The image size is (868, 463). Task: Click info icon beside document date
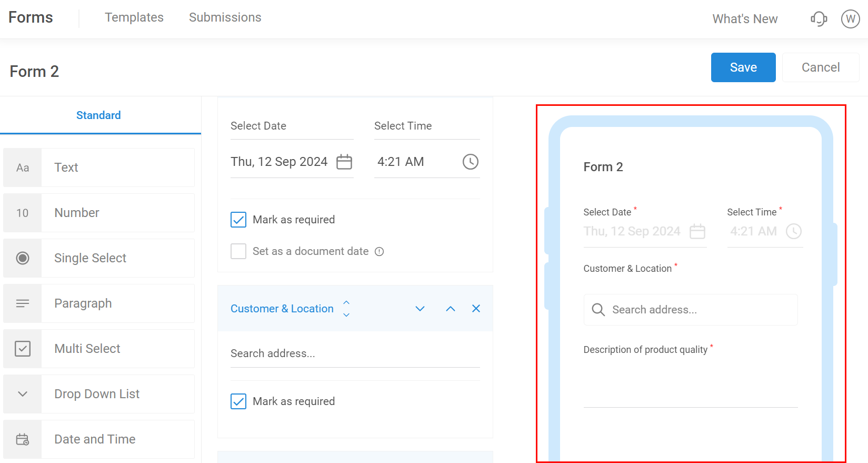(379, 252)
